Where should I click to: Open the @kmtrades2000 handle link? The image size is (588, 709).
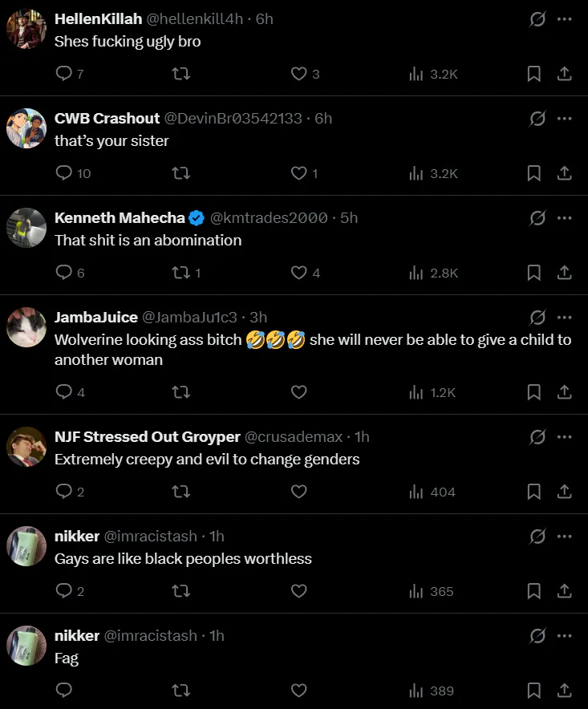coord(269,218)
